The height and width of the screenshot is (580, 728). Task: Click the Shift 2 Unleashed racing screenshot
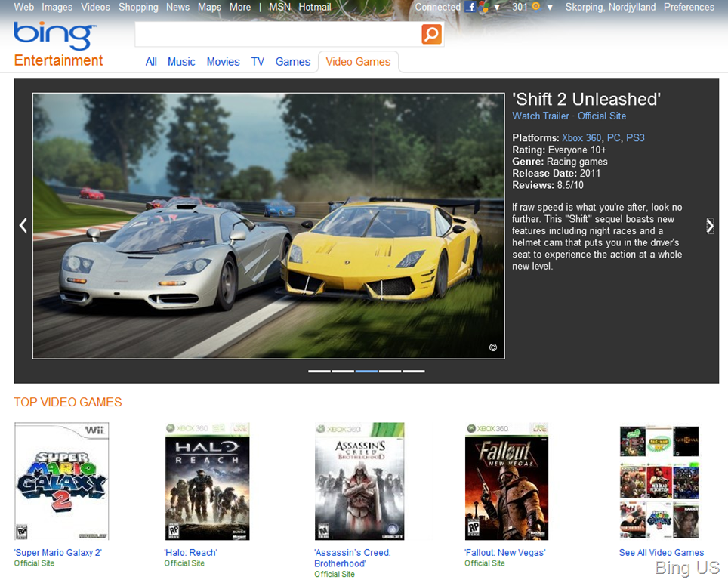pos(269,226)
